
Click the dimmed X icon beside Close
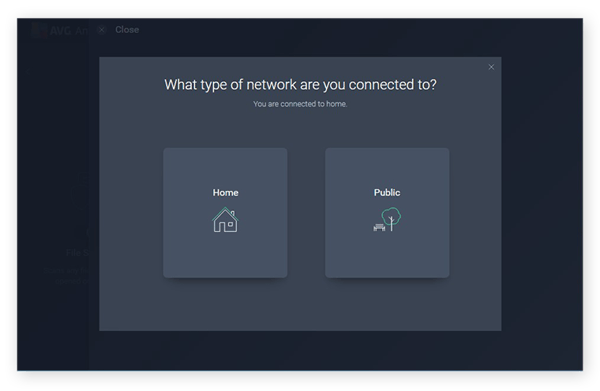(x=101, y=30)
